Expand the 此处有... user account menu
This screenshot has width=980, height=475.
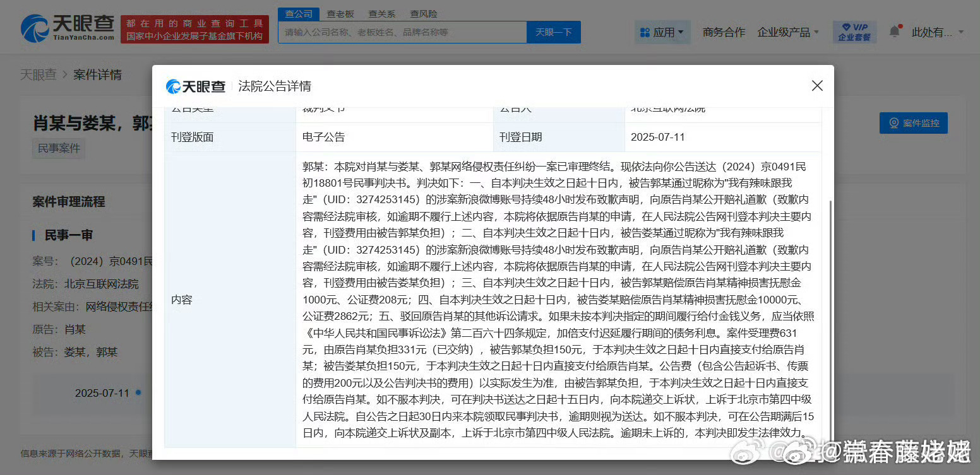(938, 32)
